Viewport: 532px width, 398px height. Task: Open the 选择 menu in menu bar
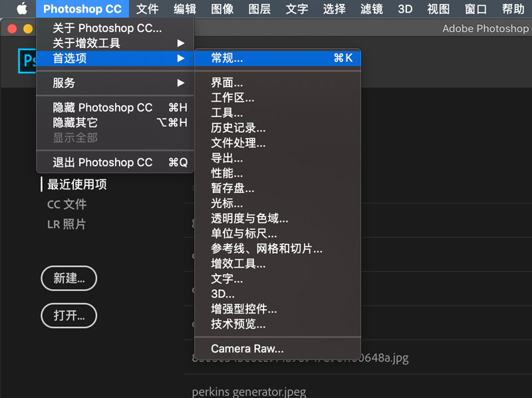point(334,9)
